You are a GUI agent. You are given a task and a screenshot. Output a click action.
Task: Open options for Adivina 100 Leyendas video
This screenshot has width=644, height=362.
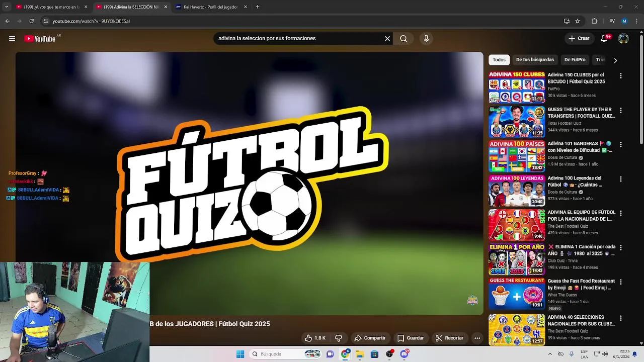(x=620, y=179)
